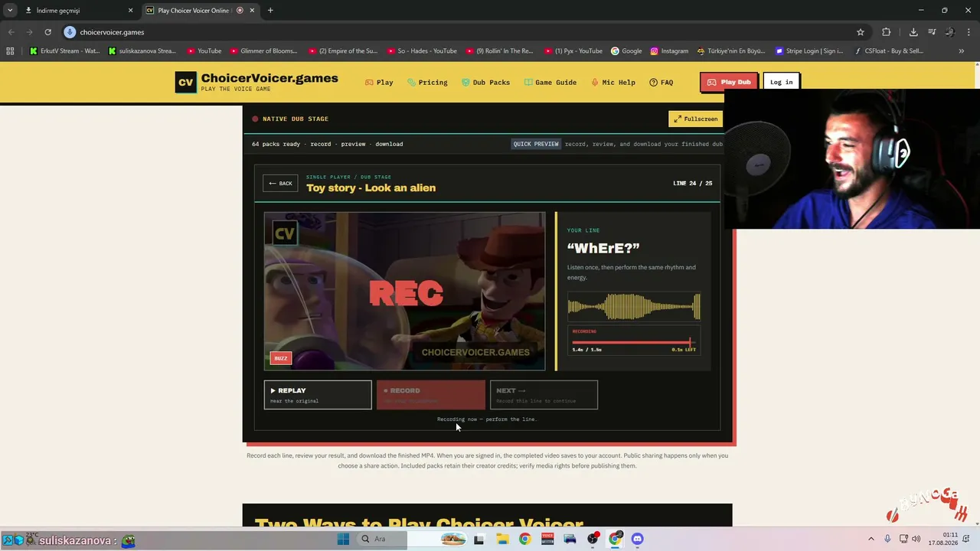This screenshot has width=980, height=551.
Task: Close the İndirme geçmişi tab
Action: pyautogui.click(x=130, y=11)
